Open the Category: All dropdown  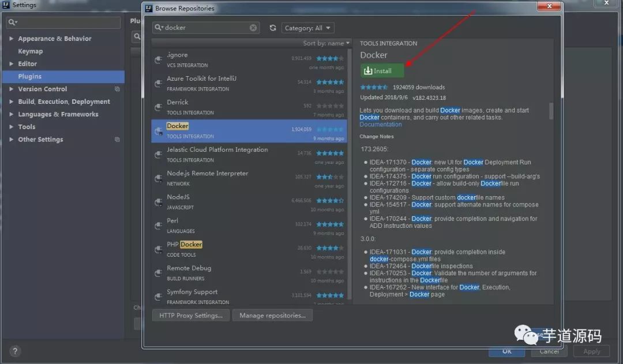[x=307, y=28]
